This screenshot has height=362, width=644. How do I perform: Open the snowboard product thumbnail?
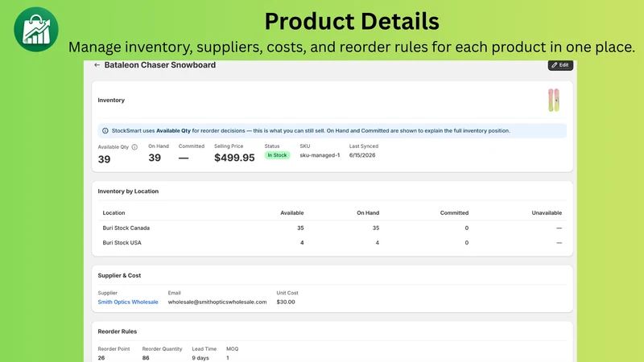click(x=554, y=100)
